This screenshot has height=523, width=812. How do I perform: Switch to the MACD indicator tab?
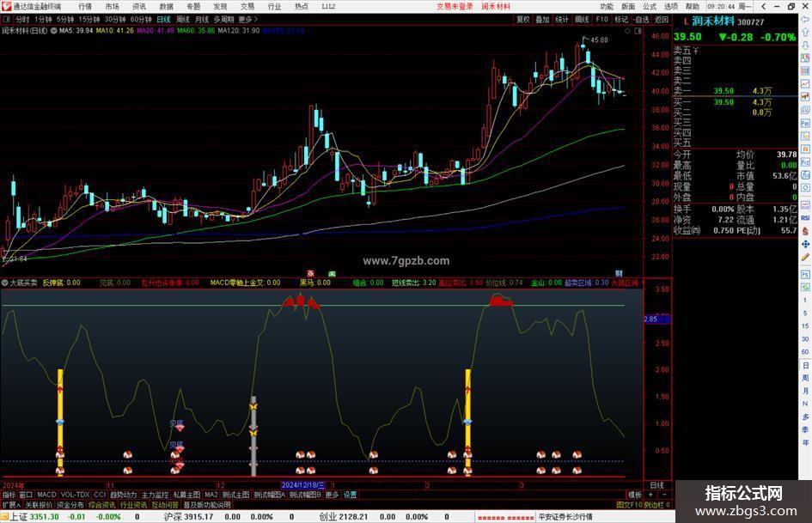pyautogui.click(x=46, y=495)
